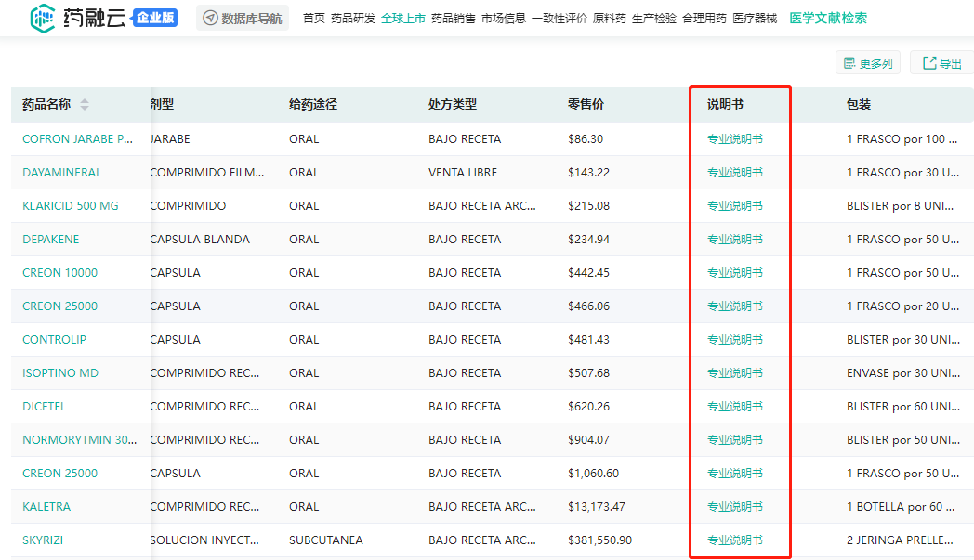Open 市场信息 menu
Image resolution: width=974 pixels, height=560 pixels.
(x=503, y=18)
